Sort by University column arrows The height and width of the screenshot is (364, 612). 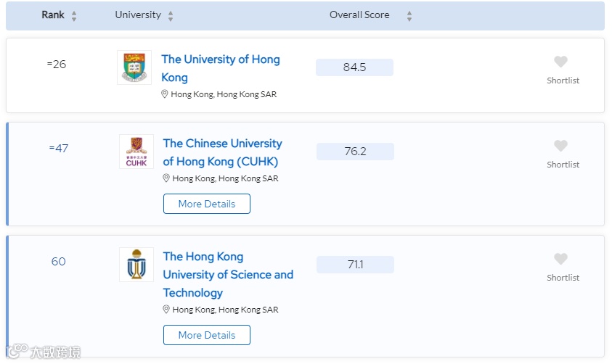pyautogui.click(x=171, y=16)
